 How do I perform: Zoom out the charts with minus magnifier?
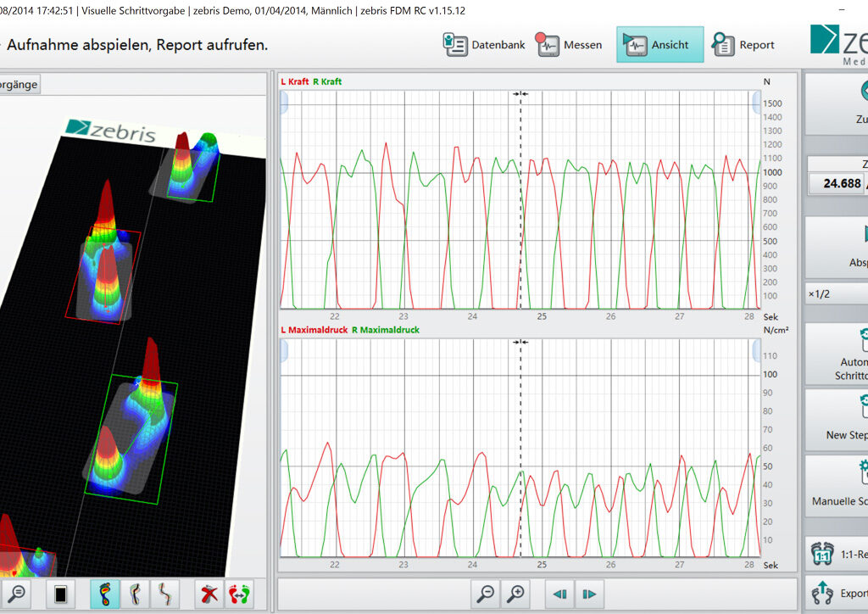(486, 594)
